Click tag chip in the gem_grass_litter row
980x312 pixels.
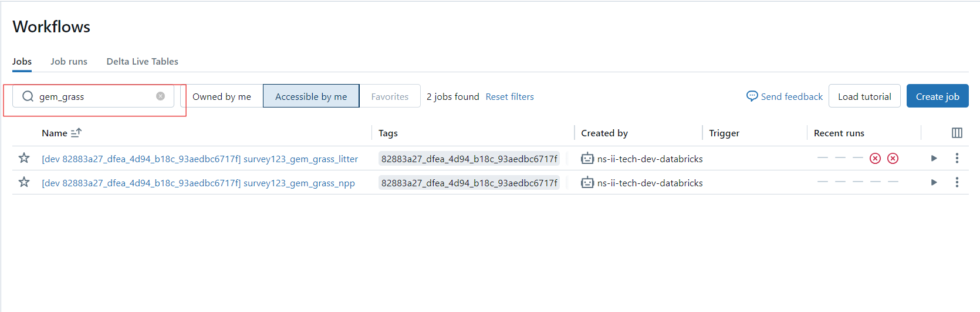coord(469,159)
